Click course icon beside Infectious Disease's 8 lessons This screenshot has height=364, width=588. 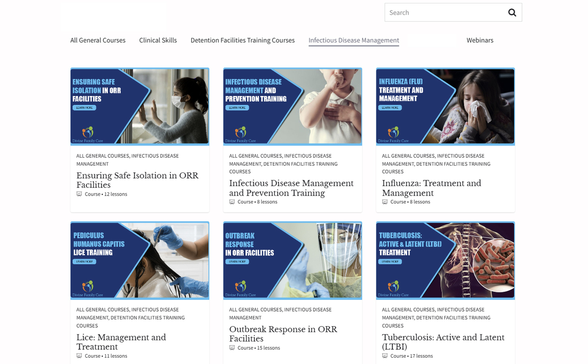click(232, 202)
